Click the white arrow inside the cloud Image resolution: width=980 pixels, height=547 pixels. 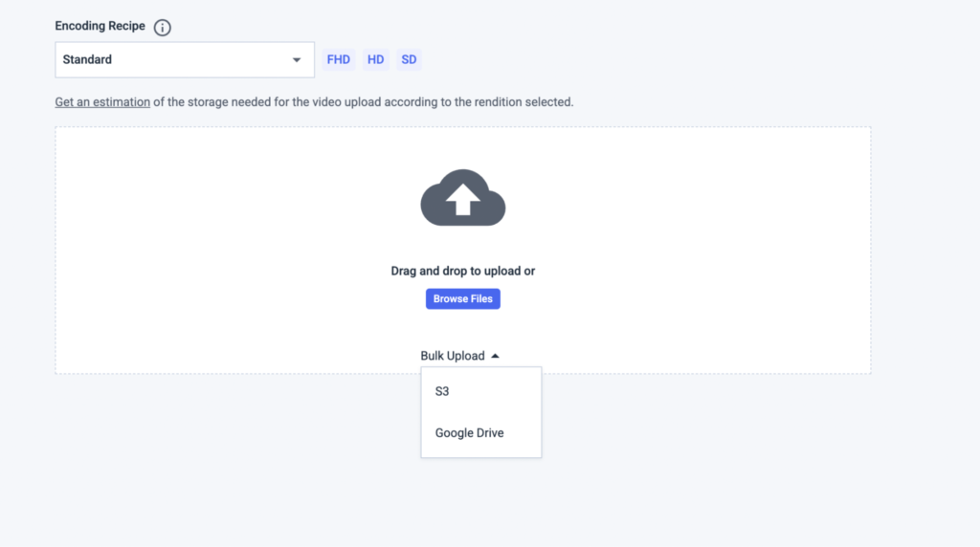463,201
